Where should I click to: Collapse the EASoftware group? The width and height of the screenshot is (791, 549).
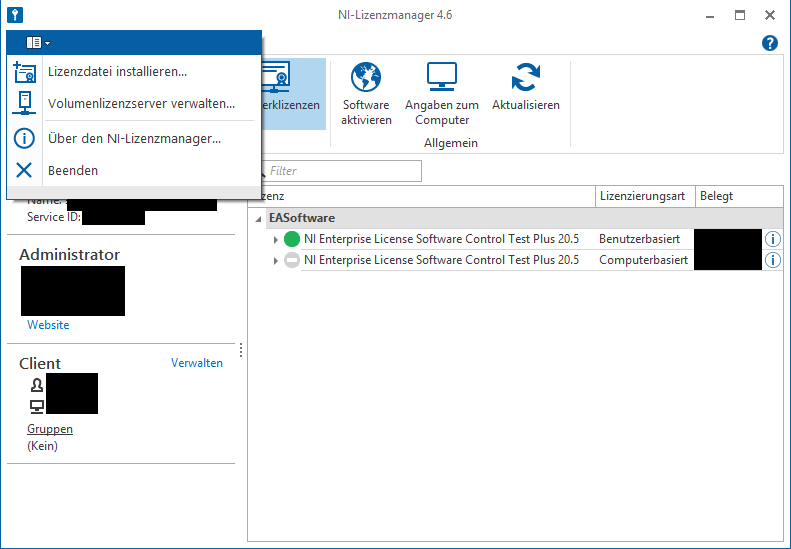(x=259, y=218)
